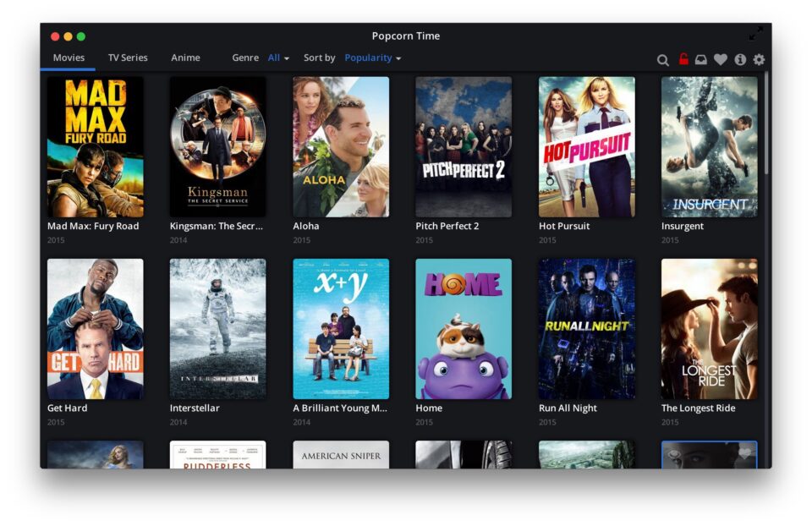Select the Home movie poster
The height and width of the screenshot is (526, 812).
464,329
